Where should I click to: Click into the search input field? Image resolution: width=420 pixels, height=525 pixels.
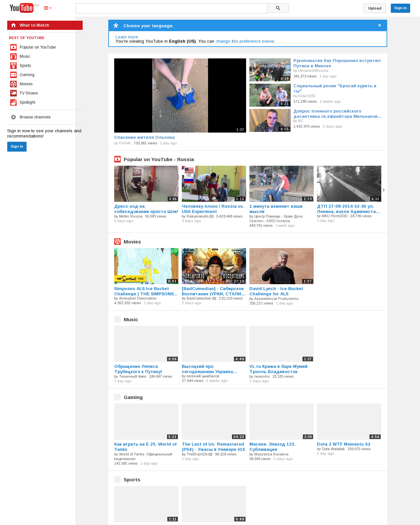click(x=171, y=8)
